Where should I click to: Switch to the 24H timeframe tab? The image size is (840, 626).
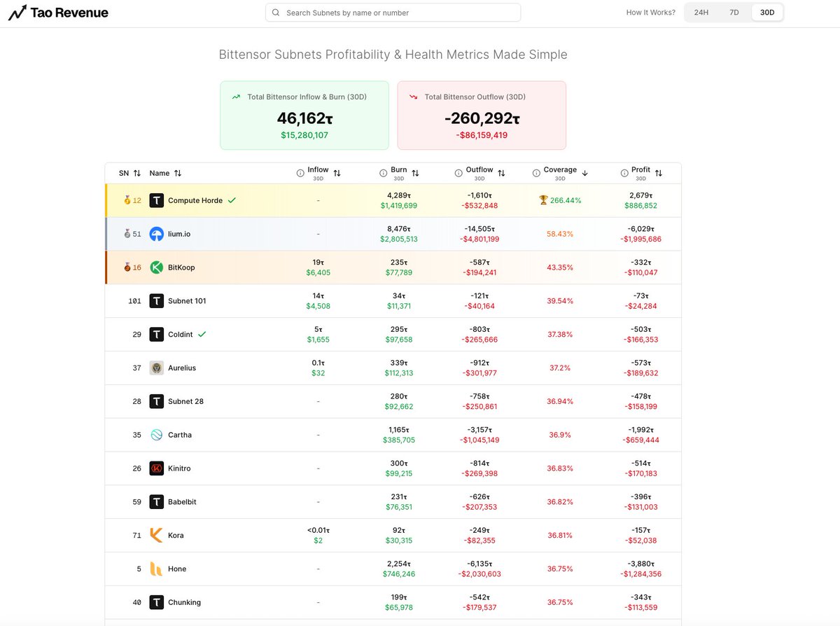click(701, 13)
